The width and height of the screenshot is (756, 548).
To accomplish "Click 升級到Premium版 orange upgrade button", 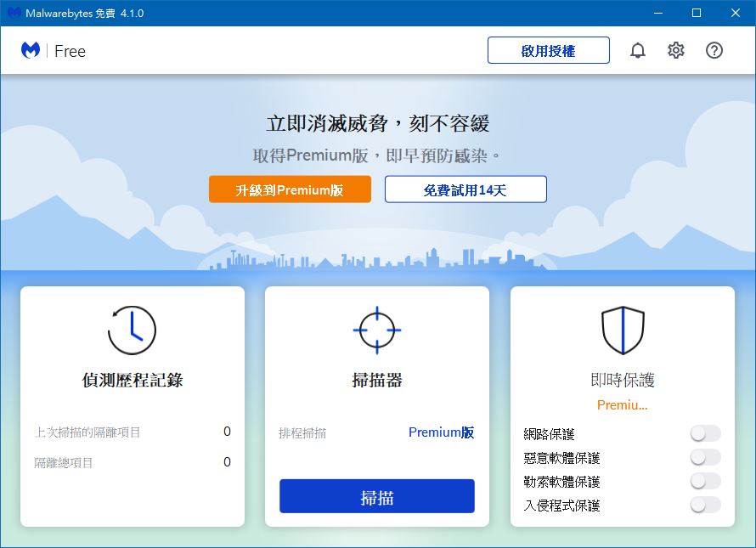I will point(290,189).
